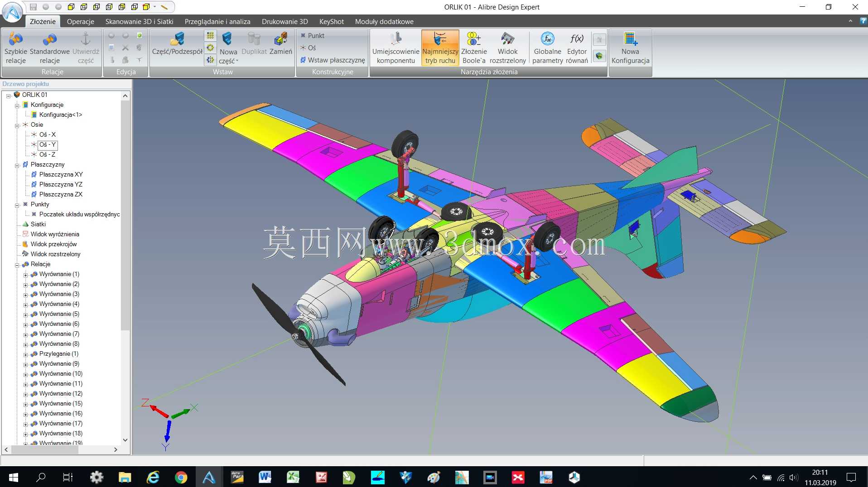Open Przeglądanie i analiza tab
The height and width of the screenshot is (487, 868).
pyautogui.click(x=217, y=21)
